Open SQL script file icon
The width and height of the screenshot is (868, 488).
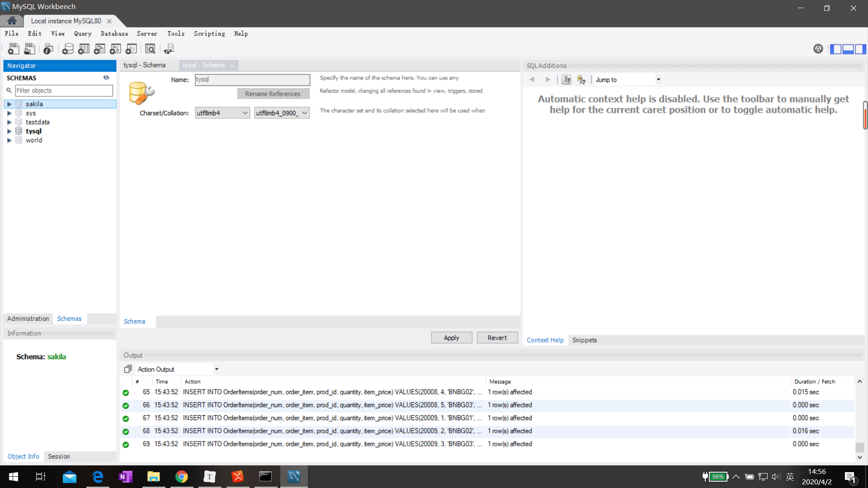[29, 49]
